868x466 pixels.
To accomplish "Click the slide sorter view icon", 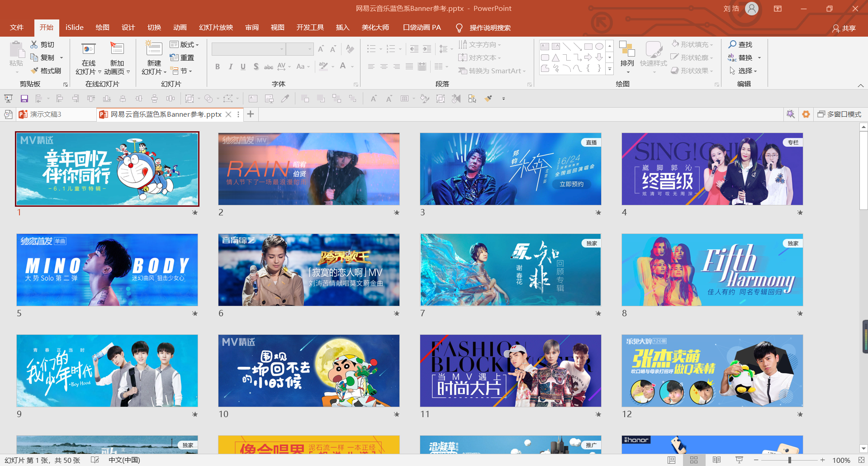I will coord(694,460).
